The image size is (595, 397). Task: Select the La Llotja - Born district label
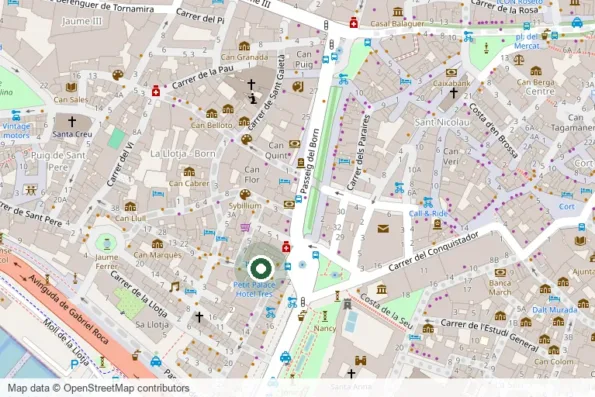coord(183,154)
